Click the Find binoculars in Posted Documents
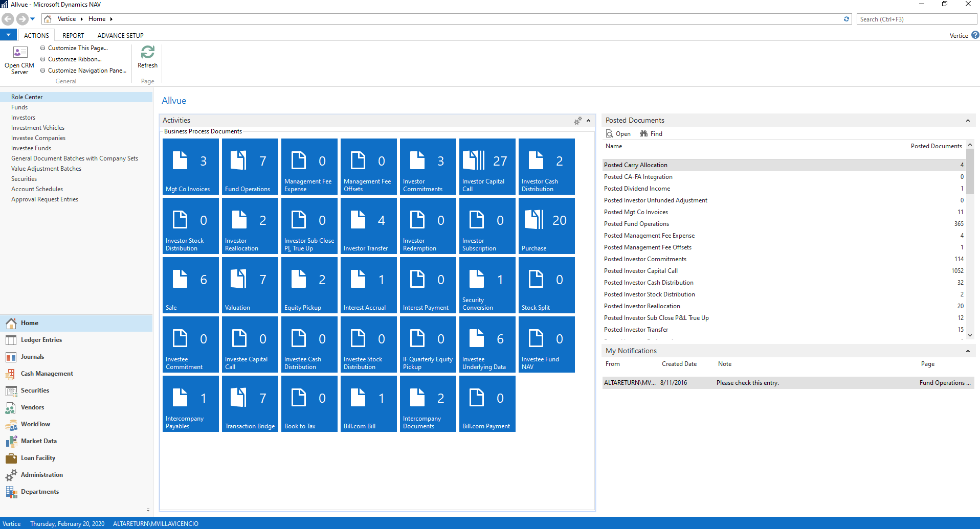The width and height of the screenshot is (980, 529). pyautogui.click(x=651, y=133)
